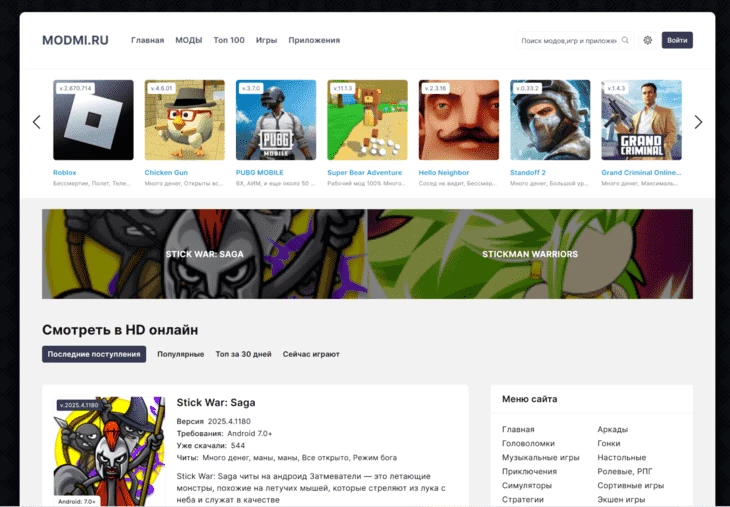Open the Hello Neighbor title link
730x507 pixels.
click(444, 172)
